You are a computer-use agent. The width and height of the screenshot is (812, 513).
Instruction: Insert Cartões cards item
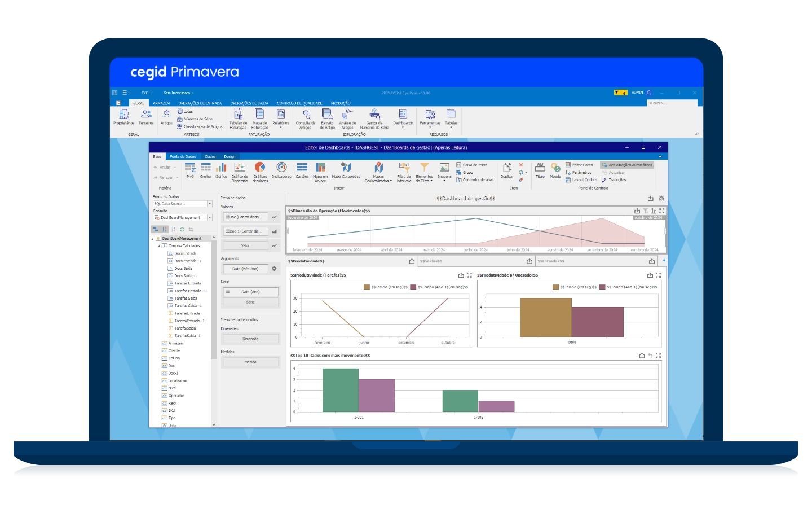(x=302, y=170)
